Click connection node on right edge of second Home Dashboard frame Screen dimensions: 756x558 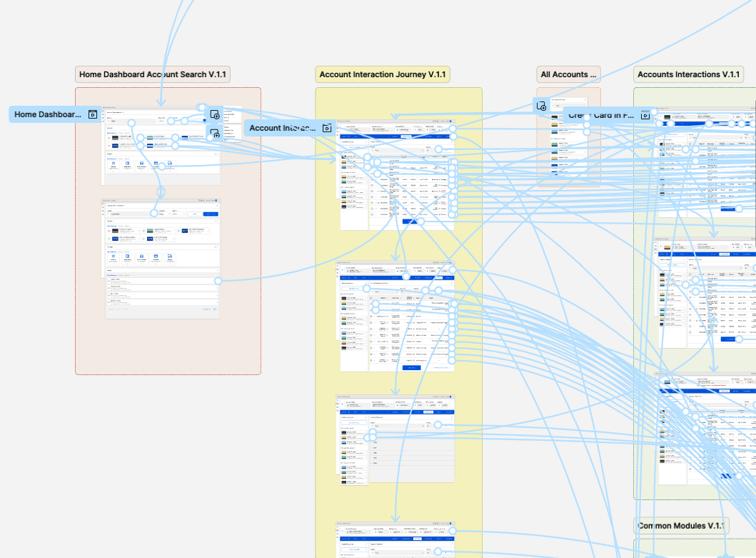[x=218, y=281]
